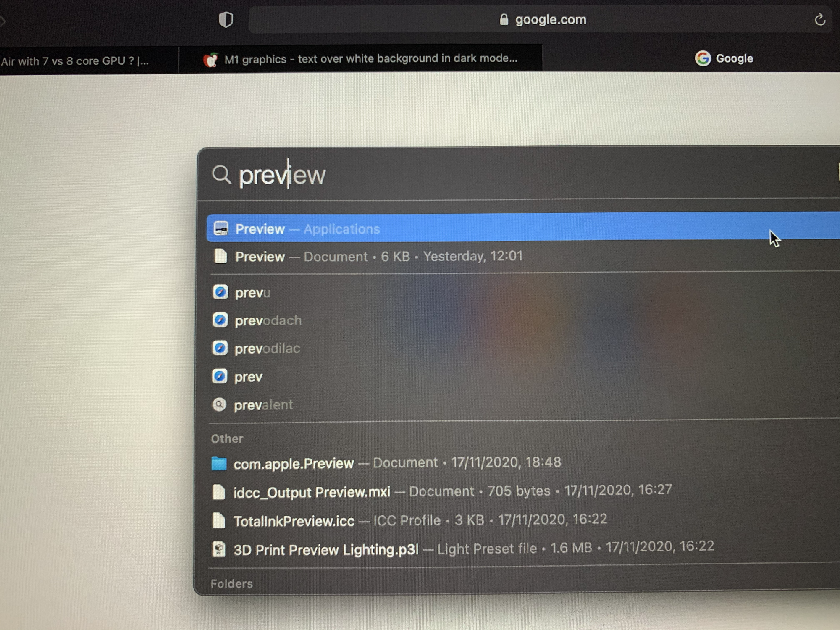Switch to the Google tab
This screenshot has width=840, height=630.
tap(724, 58)
